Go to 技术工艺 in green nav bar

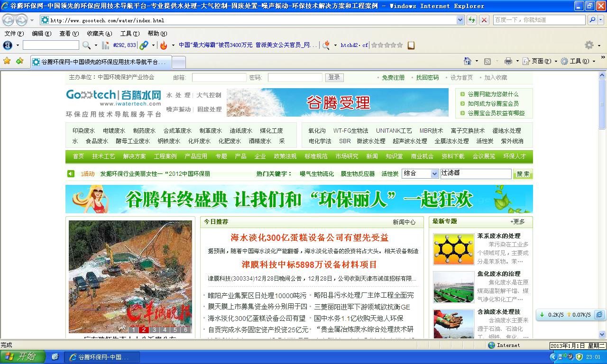click(x=103, y=156)
